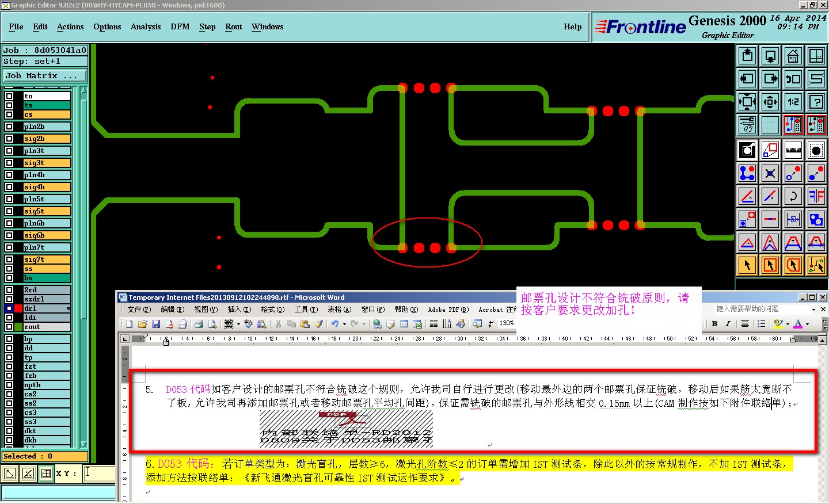The image size is (829, 504).
Task: Click Open folder icon in Word toolbar
Action: 142,324
